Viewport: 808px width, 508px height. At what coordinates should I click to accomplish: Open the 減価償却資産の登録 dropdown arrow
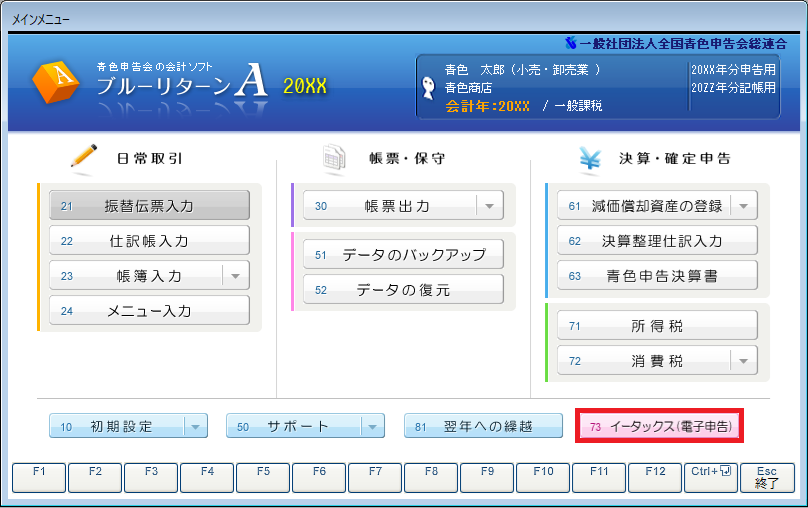743,206
